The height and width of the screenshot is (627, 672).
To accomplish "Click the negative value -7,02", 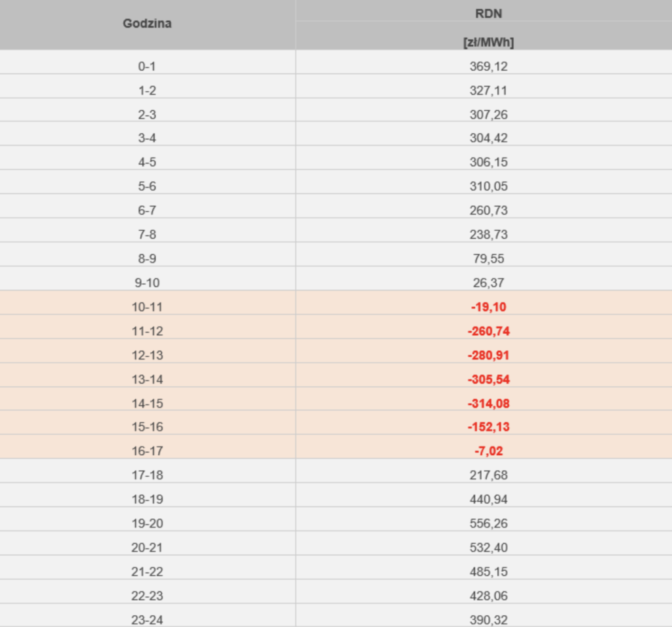I will click(x=488, y=451).
